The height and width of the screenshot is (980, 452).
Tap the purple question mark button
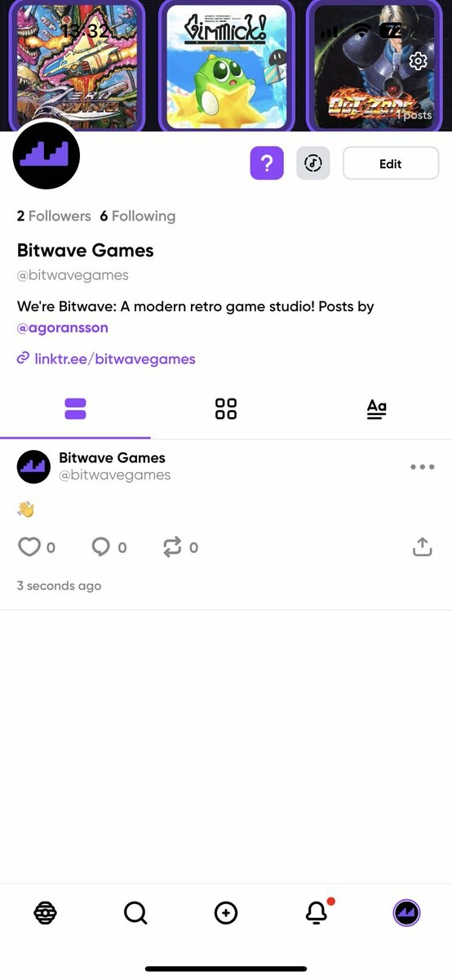click(267, 163)
